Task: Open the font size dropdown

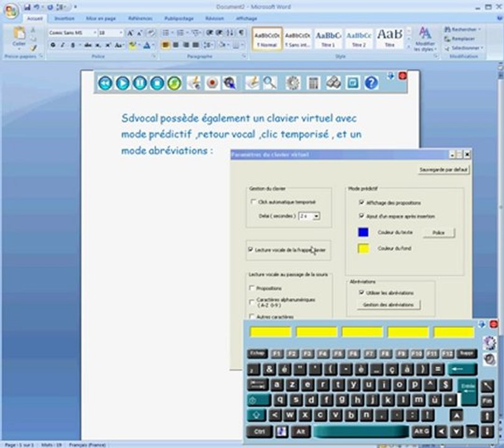Action: [x=121, y=33]
